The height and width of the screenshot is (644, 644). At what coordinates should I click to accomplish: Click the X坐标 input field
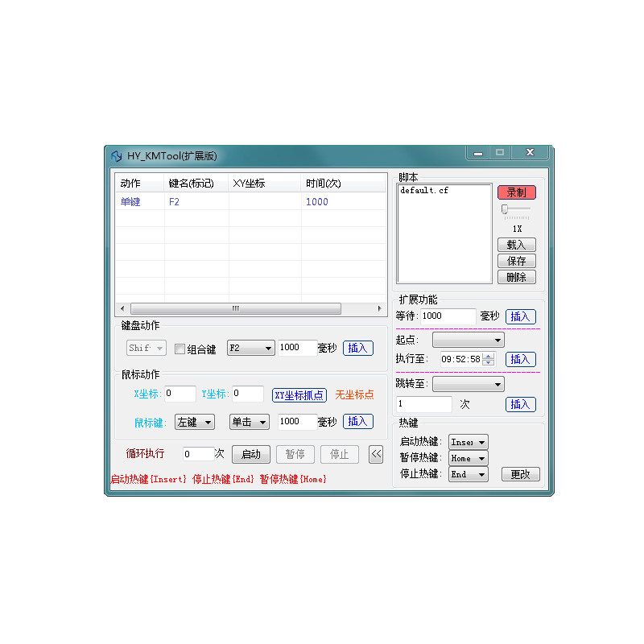(180, 394)
